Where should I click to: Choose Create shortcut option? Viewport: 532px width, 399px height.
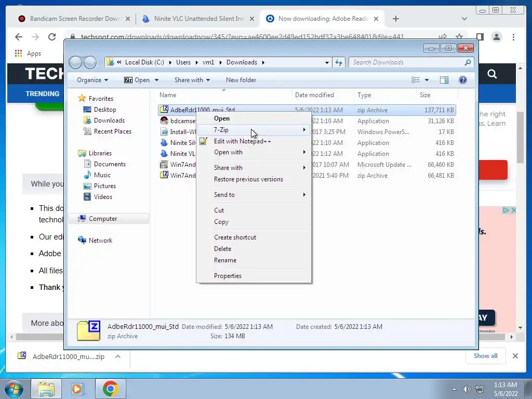pyautogui.click(x=235, y=237)
